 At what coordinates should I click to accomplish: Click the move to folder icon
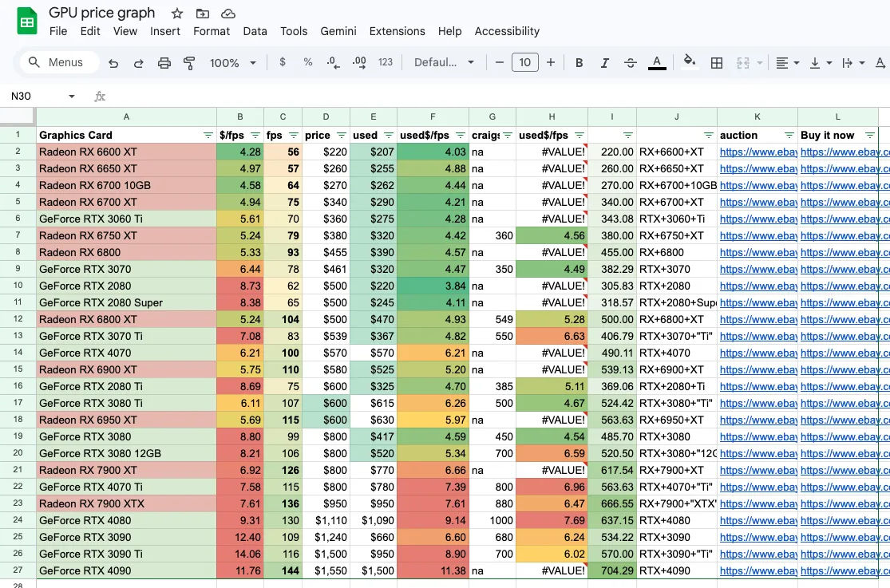point(203,14)
